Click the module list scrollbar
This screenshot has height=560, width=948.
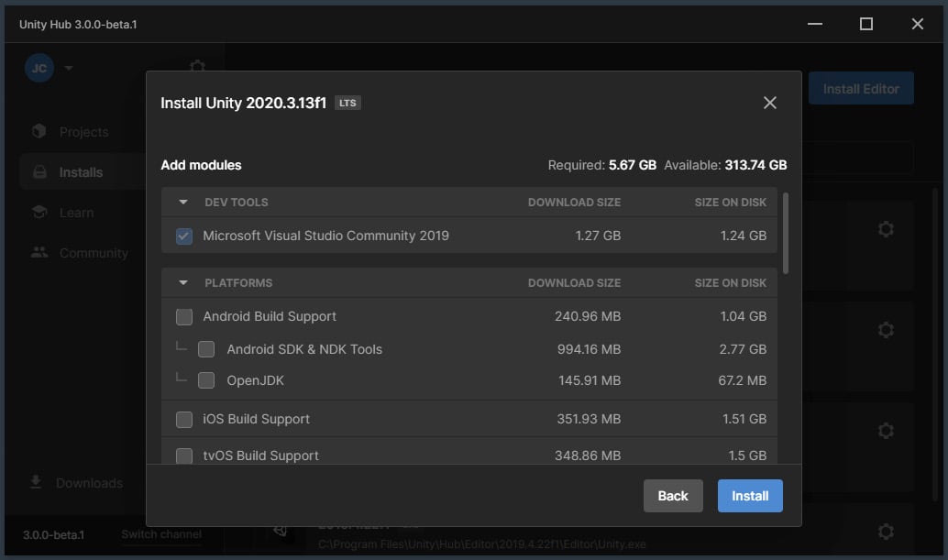(786, 234)
